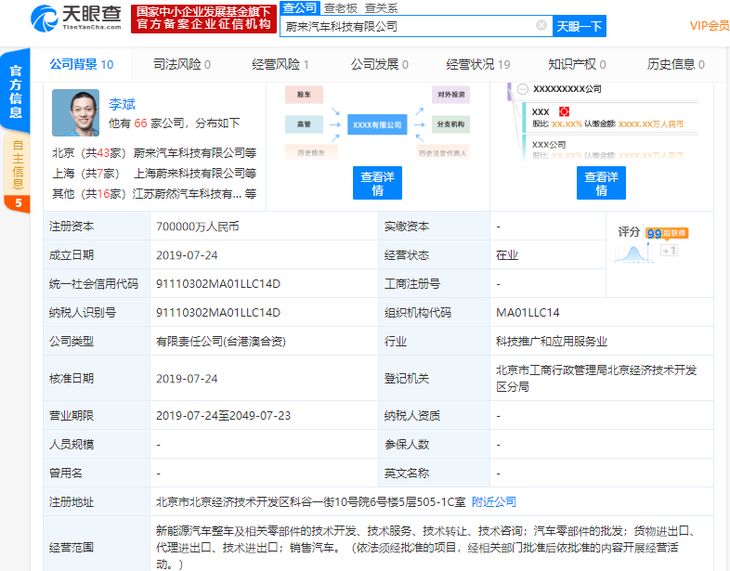Viewport: 730px width, 571px height.
Task: Open the 李斌 name link
Action: pos(122,104)
